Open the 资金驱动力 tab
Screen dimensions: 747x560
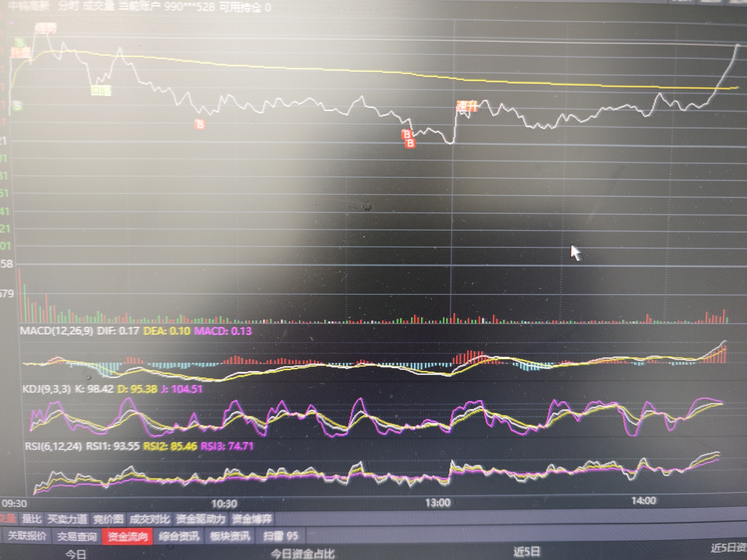click(x=201, y=518)
